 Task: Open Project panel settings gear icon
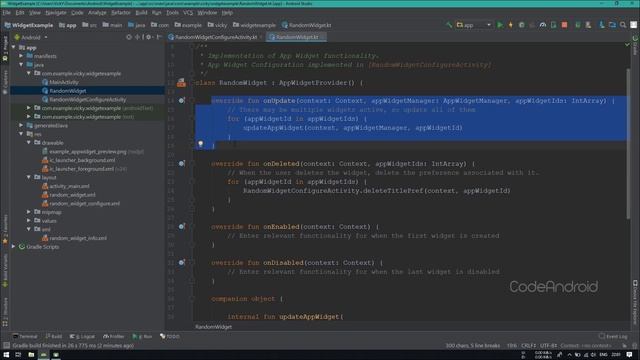(149, 37)
